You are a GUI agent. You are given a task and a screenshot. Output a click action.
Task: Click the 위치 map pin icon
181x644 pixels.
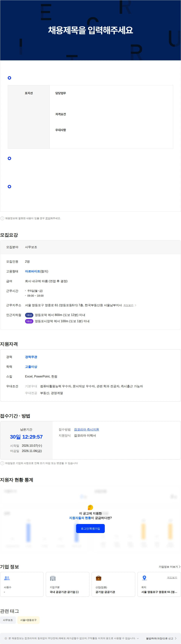pyautogui.click(x=144, y=578)
